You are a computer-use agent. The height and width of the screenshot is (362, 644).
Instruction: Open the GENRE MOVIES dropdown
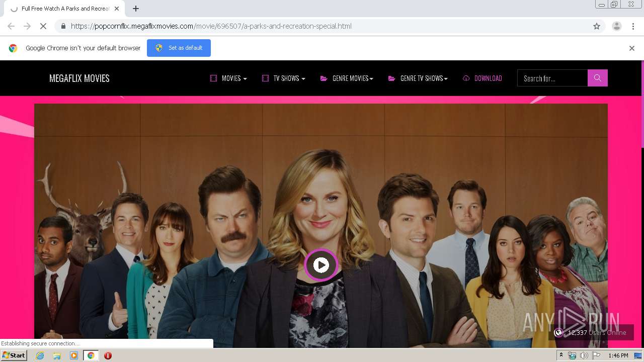click(347, 78)
